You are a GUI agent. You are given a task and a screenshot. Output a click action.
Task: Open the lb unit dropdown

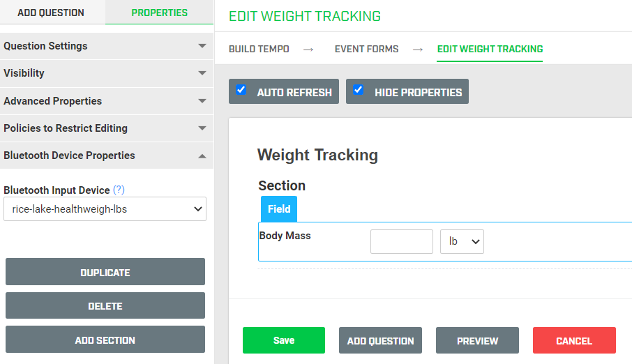462,241
